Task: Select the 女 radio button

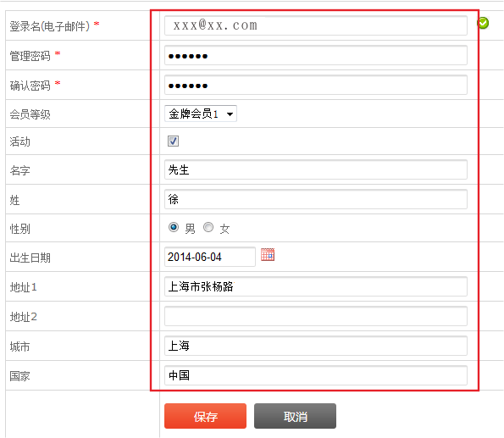Action: tap(208, 227)
